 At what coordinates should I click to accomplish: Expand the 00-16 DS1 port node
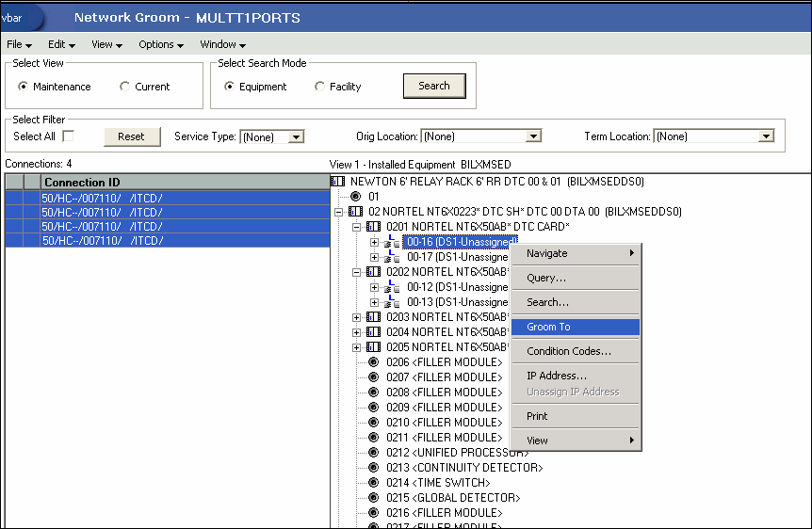[x=374, y=242]
